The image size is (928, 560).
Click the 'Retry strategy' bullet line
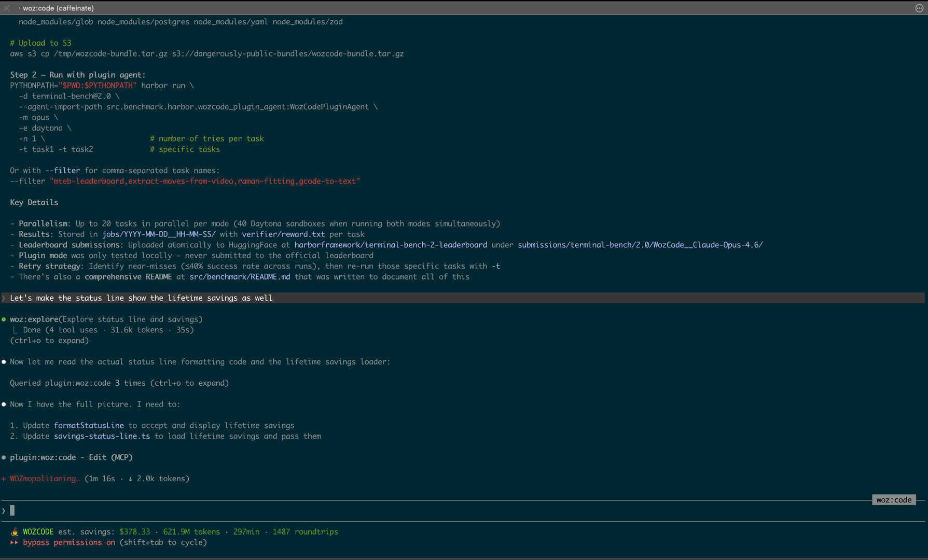click(255, 267)
